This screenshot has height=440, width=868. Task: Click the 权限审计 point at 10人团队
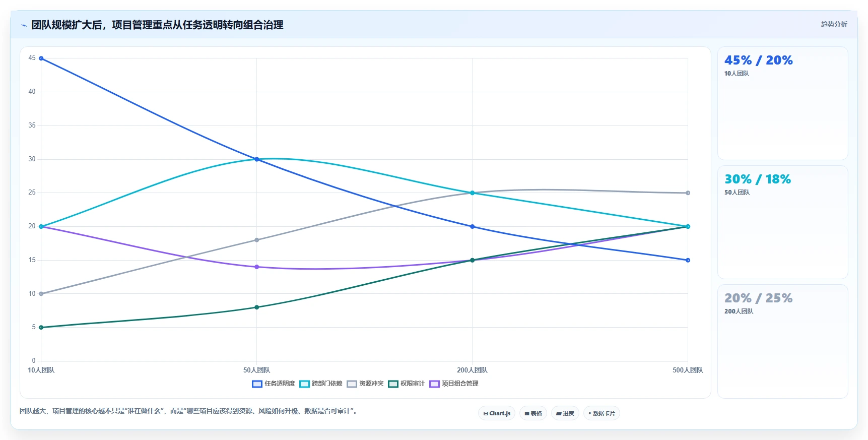click(x=41, y=328)
